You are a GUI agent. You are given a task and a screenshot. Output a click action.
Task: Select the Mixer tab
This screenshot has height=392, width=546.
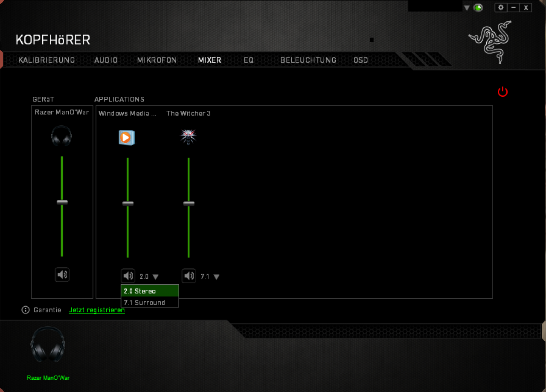click(209, 60)
